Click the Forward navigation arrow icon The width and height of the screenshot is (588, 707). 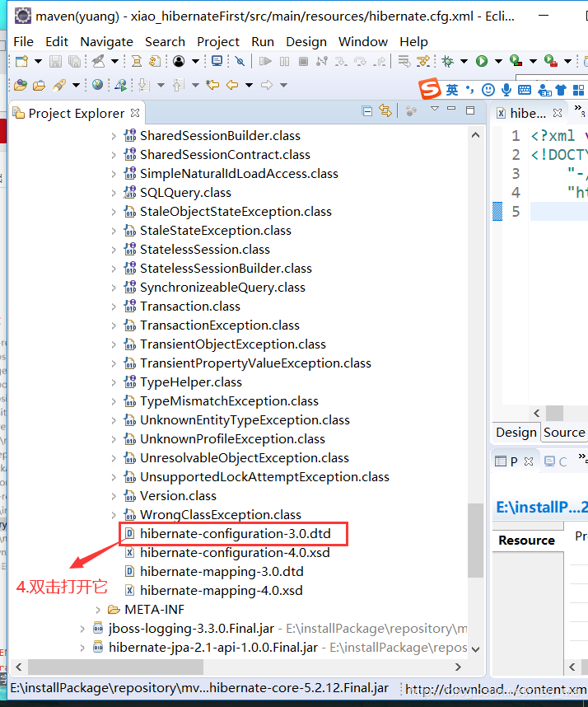[267, 84]
